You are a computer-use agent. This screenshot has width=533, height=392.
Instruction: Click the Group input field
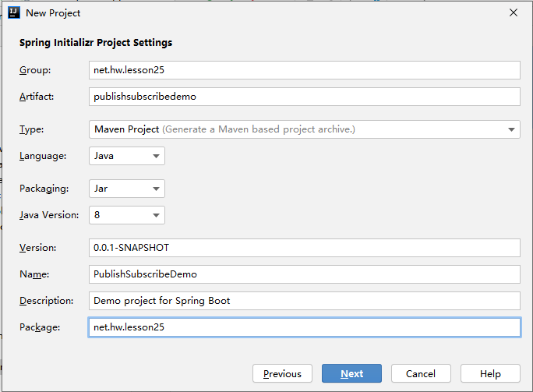pyautogui.click(x=304, y=70)
